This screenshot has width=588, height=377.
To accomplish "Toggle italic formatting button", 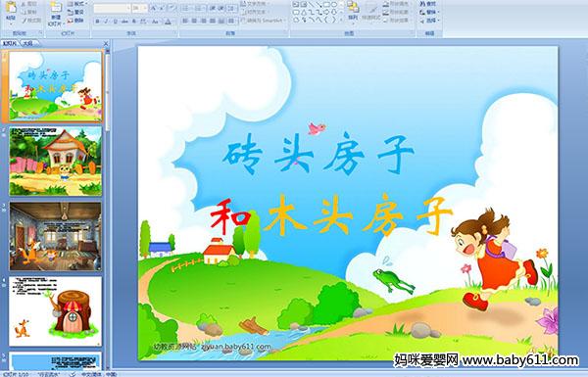I will click(106, 22).
